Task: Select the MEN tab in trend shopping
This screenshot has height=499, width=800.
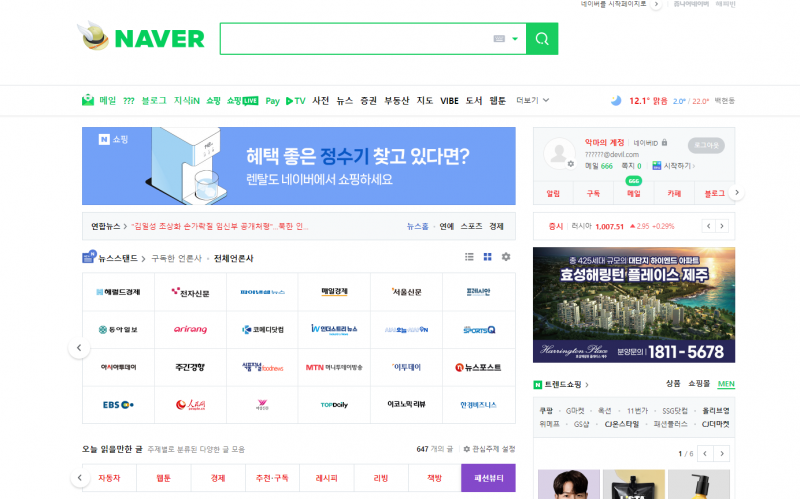Action: tap(726, 384)
